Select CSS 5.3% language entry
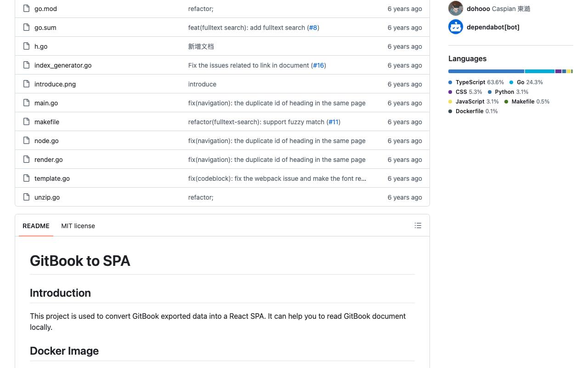This screenshot has height=368, width=588. (x=465, y=92)
